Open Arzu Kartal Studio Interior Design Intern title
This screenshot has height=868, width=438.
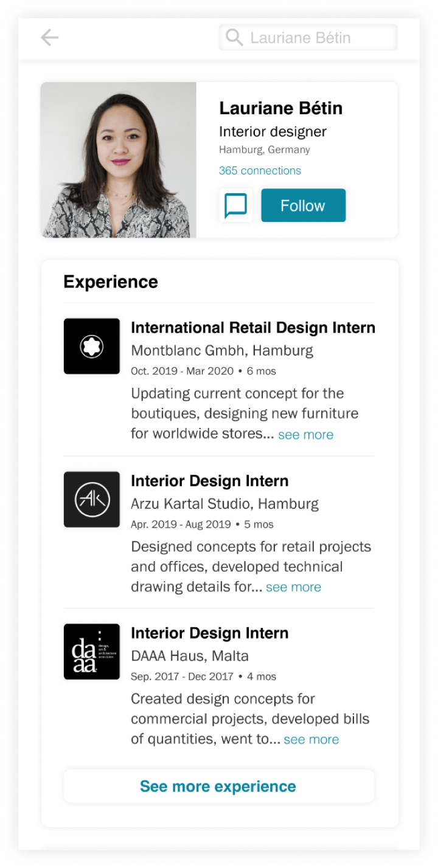pyautogui.click(x=209, y=481)
